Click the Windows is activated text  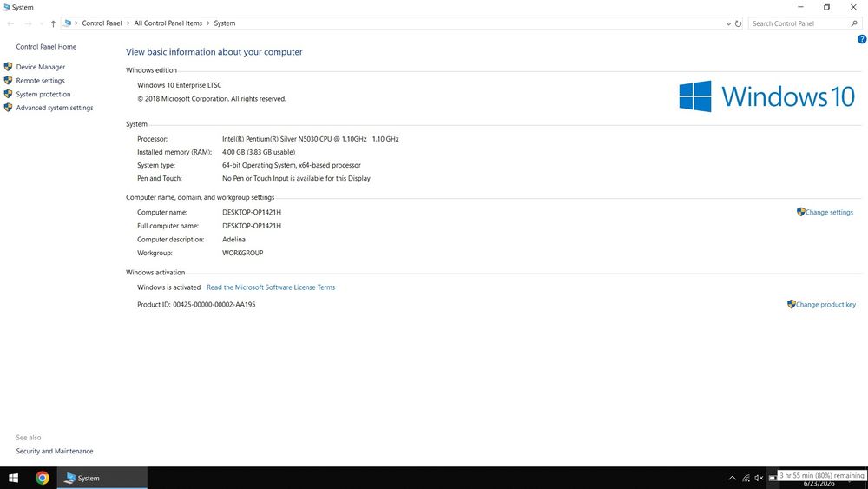(169, 287)
